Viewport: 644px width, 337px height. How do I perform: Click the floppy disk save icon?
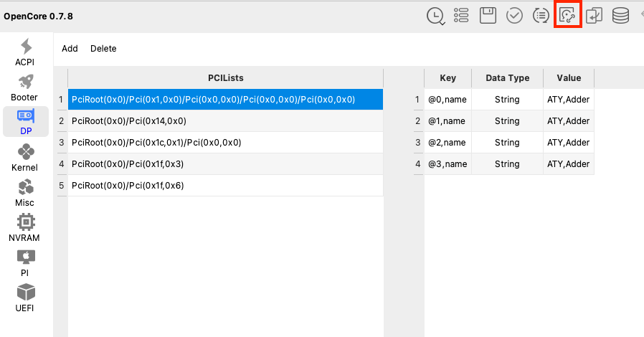(x=488, y=16)
